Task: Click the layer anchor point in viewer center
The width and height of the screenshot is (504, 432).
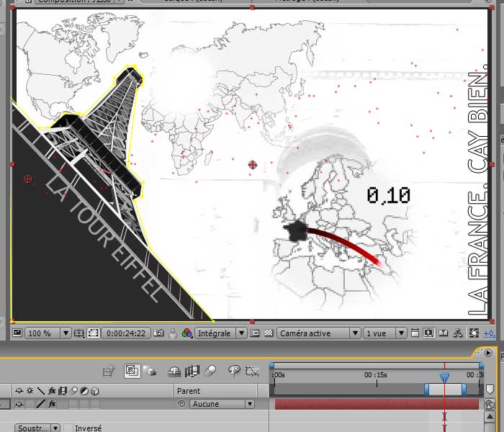Action: 253,165
